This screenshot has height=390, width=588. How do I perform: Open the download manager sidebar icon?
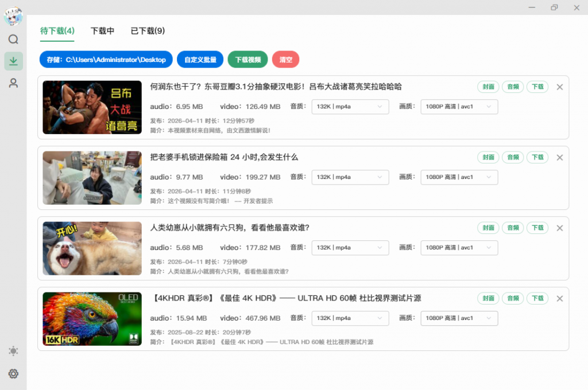pos(14,61)
